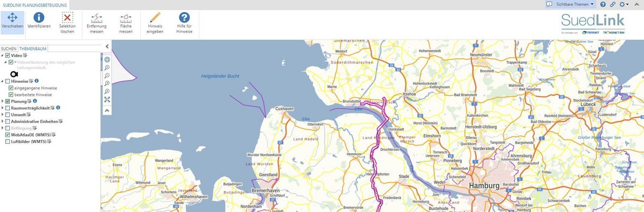Uncheck the WebAtlasDE (WMTS) layer
644x212 pixels.
[x=8, y=135]
